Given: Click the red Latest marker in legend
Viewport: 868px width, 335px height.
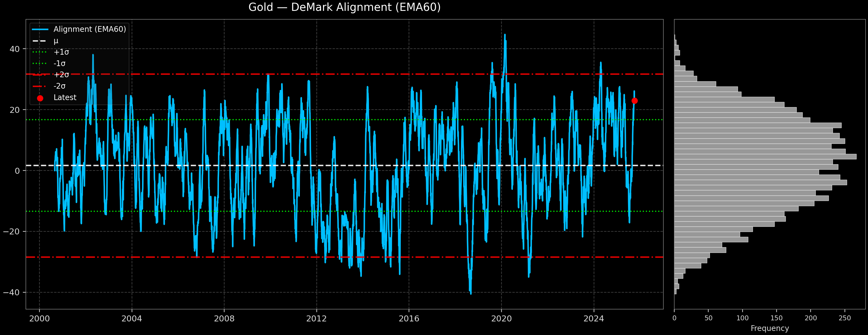Looking at the screenshot, I should (40, 98).
